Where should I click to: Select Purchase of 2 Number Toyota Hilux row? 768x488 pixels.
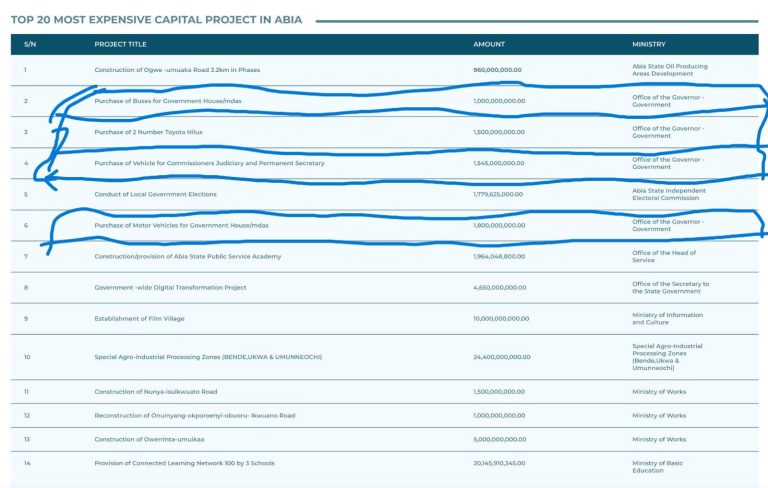[x=149, y=132]
